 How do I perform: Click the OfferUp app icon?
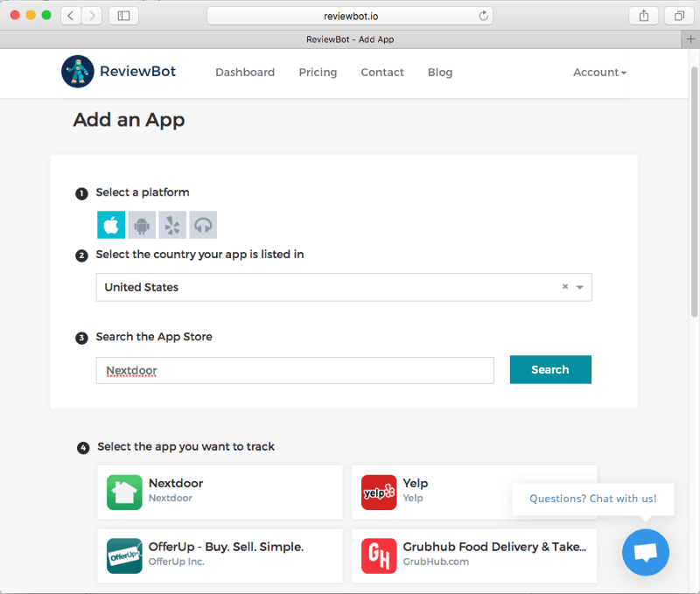tap(124, 556)
